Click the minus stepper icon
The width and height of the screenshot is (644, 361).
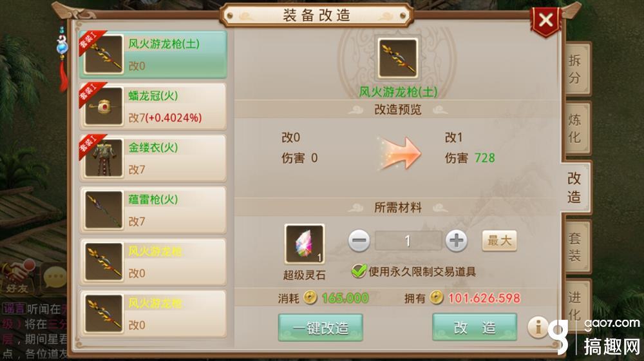359,240
